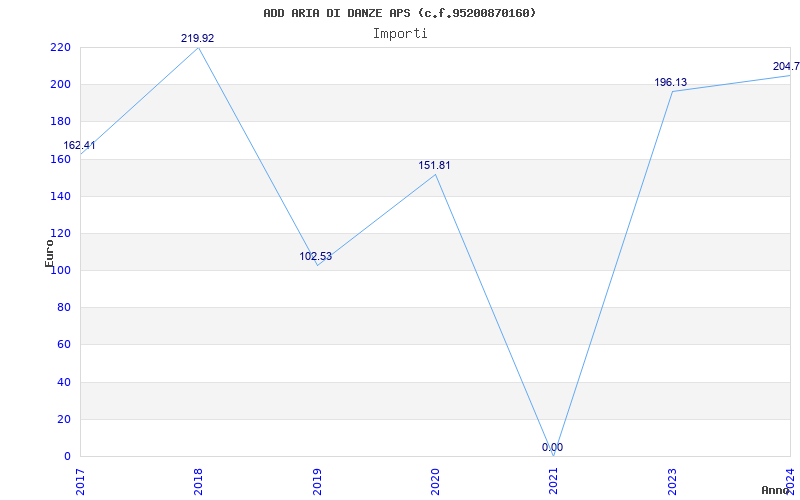Select the 220 y-axis tick label
Viewport: 800px width, 500px height.
[60, 47]
